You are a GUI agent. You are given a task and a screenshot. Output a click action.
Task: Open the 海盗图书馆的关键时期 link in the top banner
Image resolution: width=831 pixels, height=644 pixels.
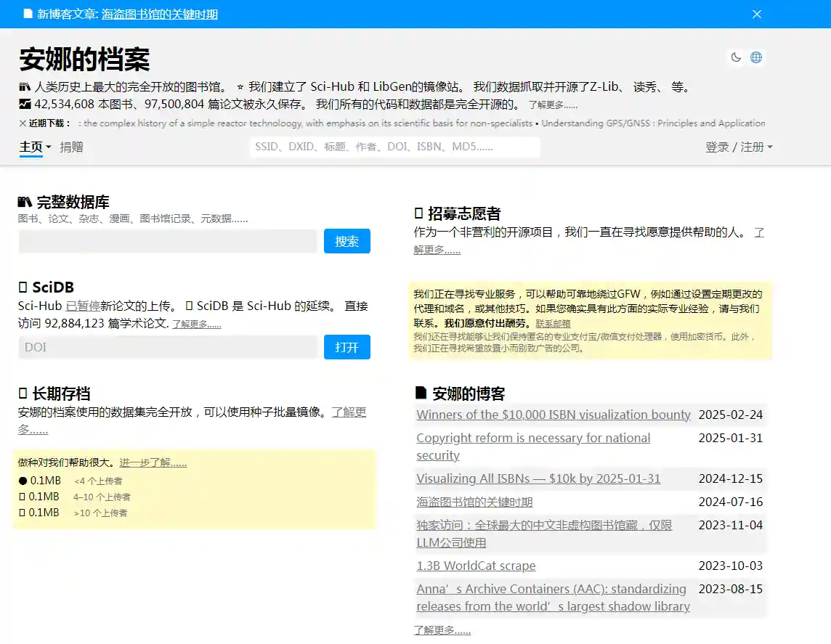[159, 15]
